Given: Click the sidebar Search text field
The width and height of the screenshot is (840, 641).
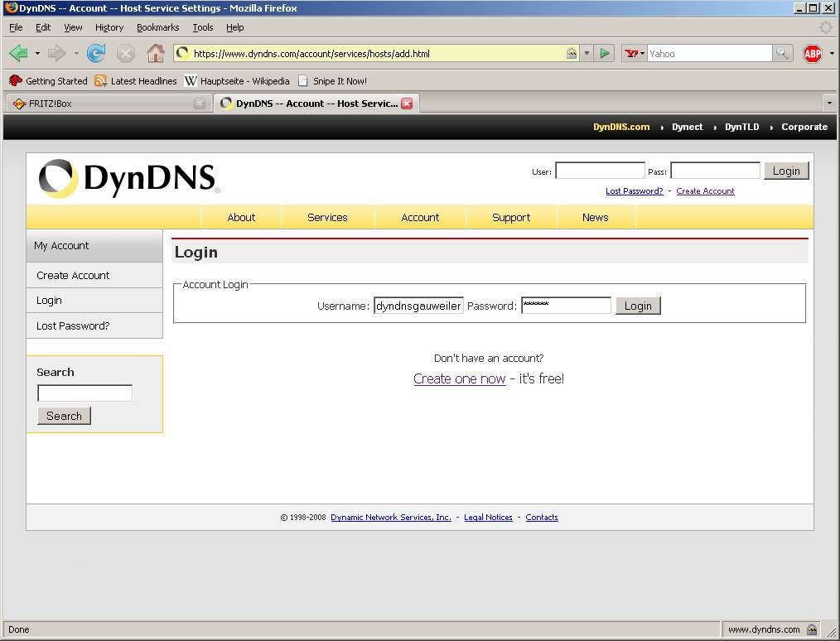Looking at the screenshot, I should pos(84,393).
